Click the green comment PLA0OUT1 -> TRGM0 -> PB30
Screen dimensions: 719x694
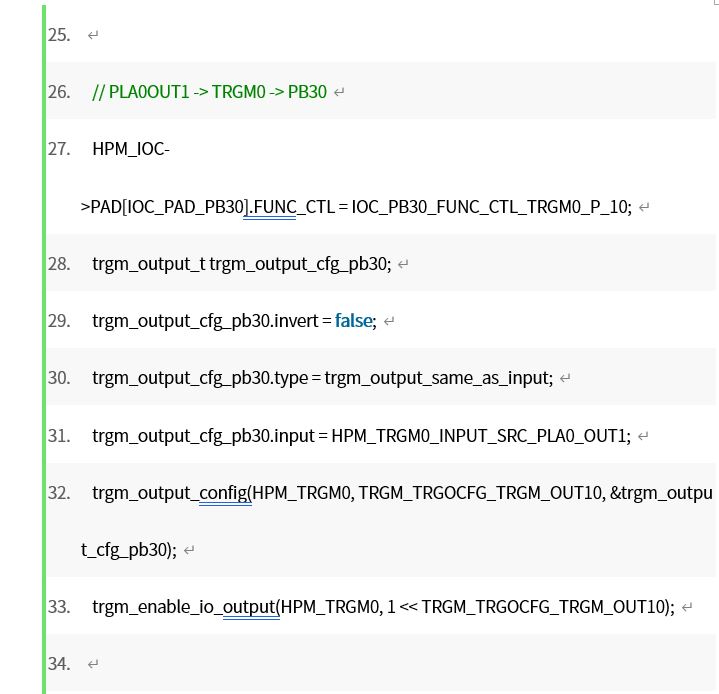(210, 92)
